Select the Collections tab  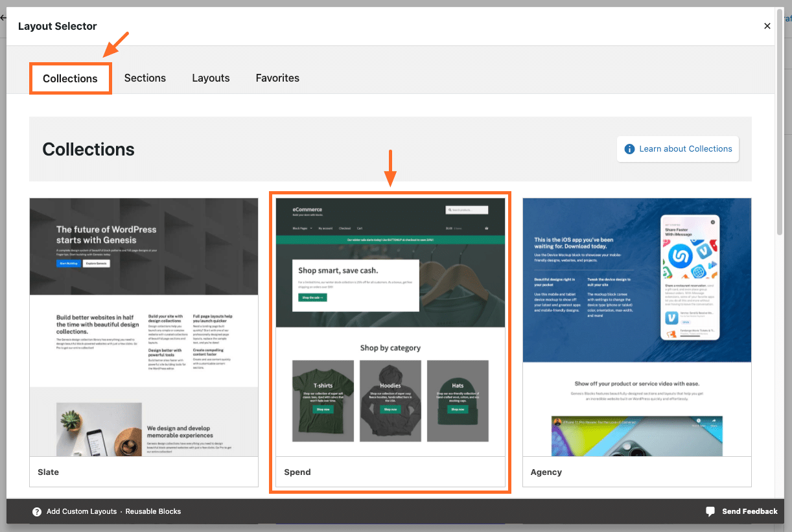[x=70, y=78]
